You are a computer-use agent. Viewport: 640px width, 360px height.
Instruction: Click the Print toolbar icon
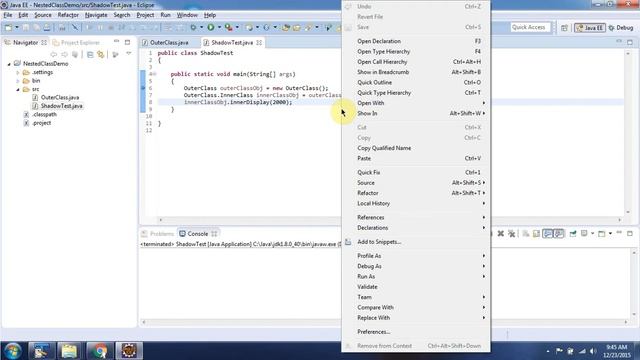pos(47,27)
